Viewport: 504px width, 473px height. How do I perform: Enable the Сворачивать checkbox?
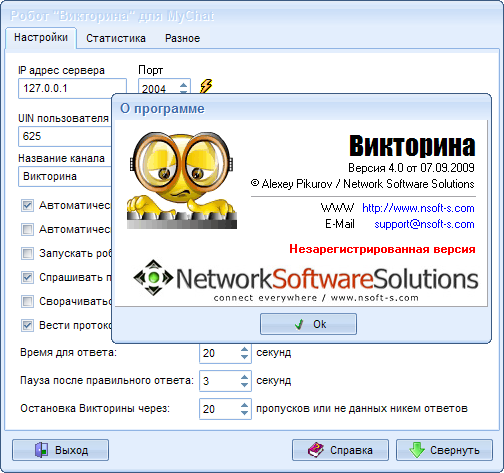pos(27,301)
